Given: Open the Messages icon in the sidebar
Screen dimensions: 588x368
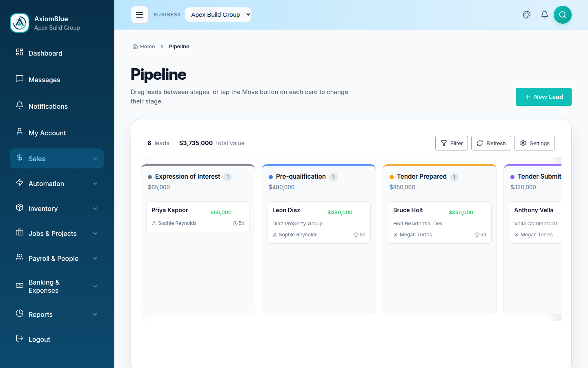Looking at the screenshot, I should (19, 79).
